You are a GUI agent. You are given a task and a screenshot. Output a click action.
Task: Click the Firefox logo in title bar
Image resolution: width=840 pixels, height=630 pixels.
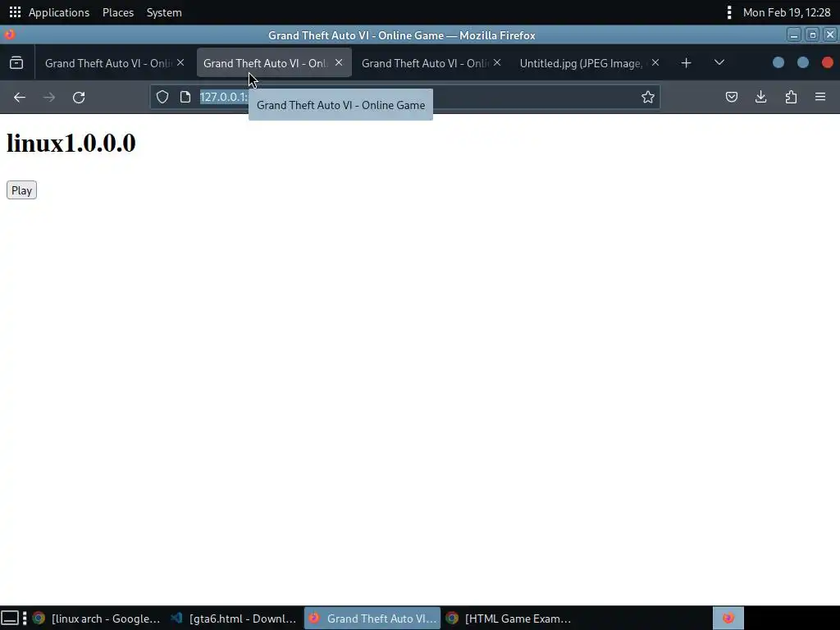point(10,34)
